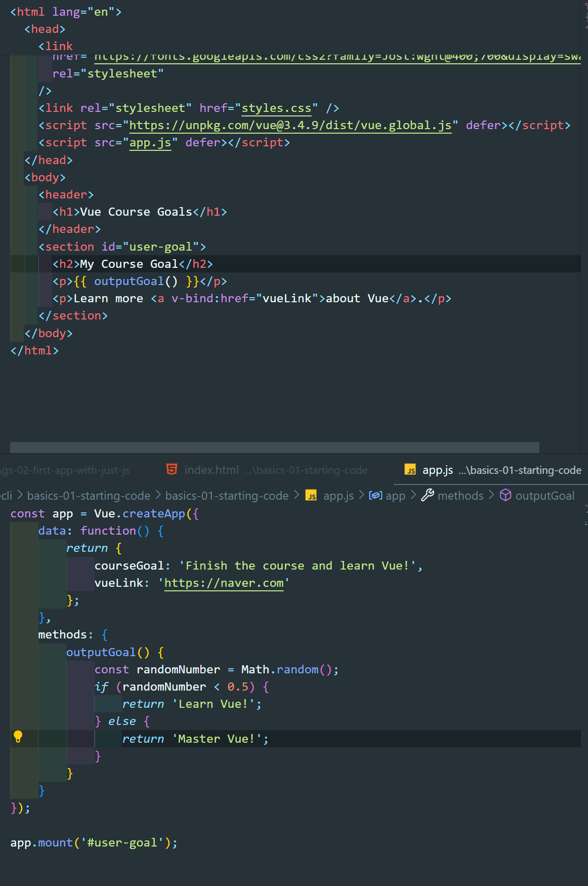The image size is (588, 886).
Task: Open the https://naver.com link in vueLink
Action: [224, 583]
